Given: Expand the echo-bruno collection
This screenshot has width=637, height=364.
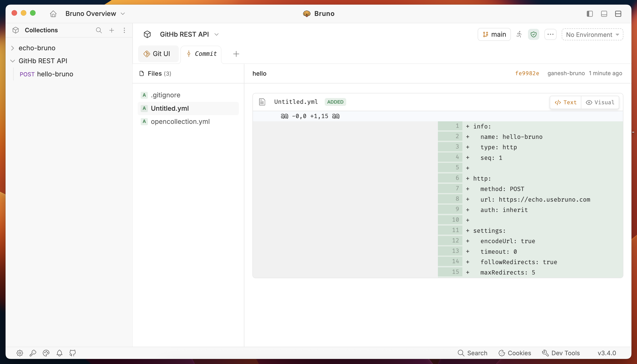Looking at the screenshot, I should point(12,48).
